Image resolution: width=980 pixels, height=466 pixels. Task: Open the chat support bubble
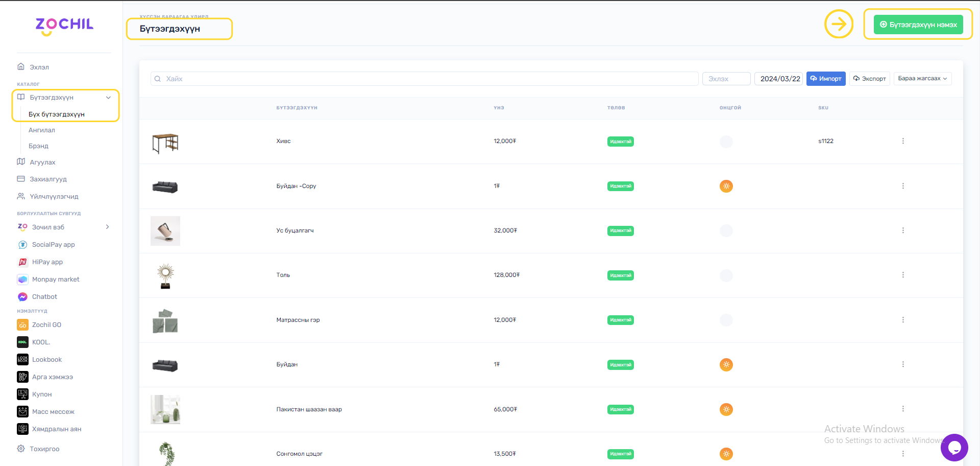click(954, 448)
